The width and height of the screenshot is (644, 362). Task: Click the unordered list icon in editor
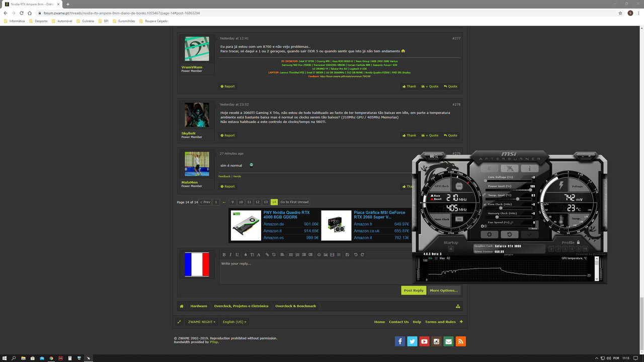click(291, 254)
